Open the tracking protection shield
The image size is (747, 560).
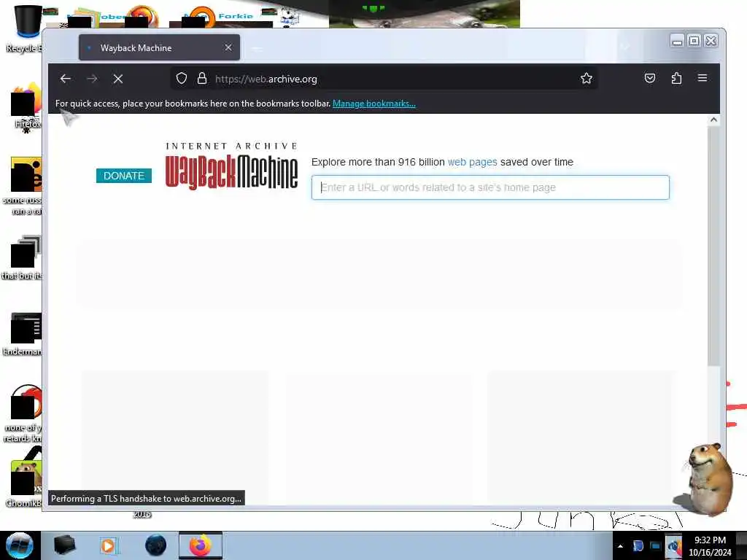182,79
